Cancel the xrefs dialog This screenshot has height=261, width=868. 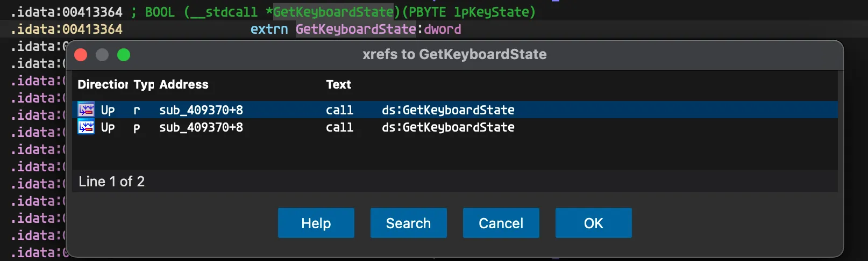pos(501,223)
